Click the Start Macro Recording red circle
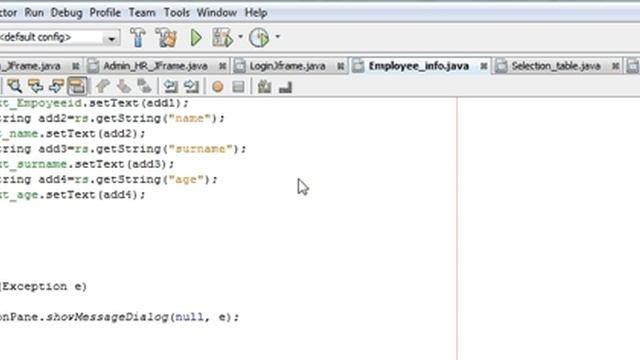640x360 pixels. [x=218, y=87]
